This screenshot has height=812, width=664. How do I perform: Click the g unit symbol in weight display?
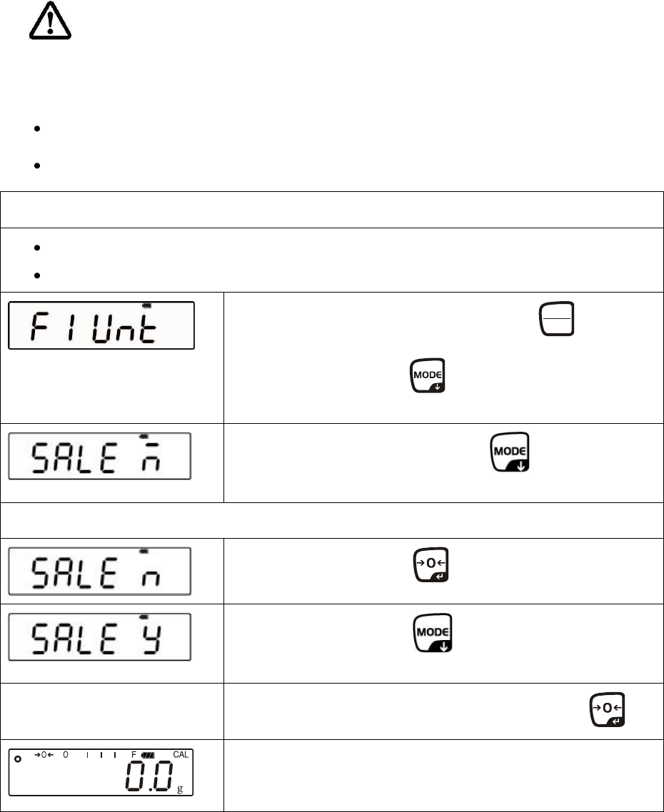[178, 788]
